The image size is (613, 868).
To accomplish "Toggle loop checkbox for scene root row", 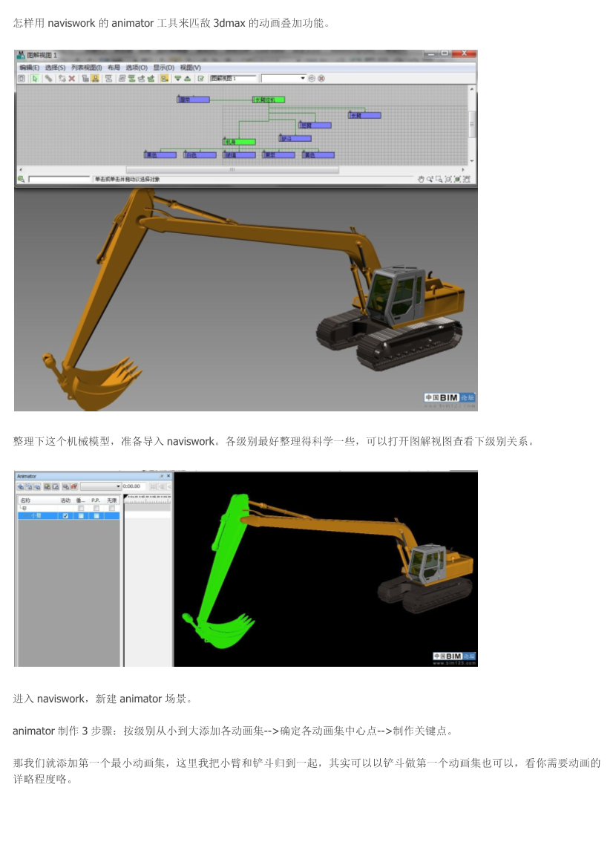I will pyautogui.click(x=81, y=508).
